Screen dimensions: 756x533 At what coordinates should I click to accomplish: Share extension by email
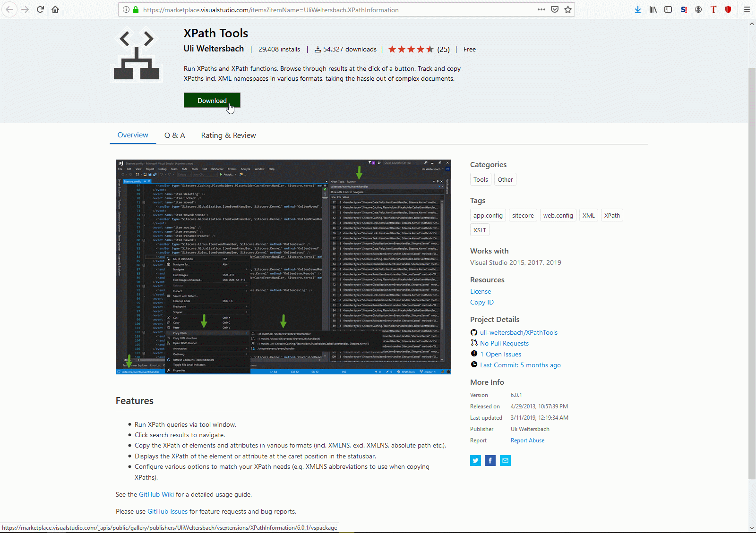tap(505, 461)
